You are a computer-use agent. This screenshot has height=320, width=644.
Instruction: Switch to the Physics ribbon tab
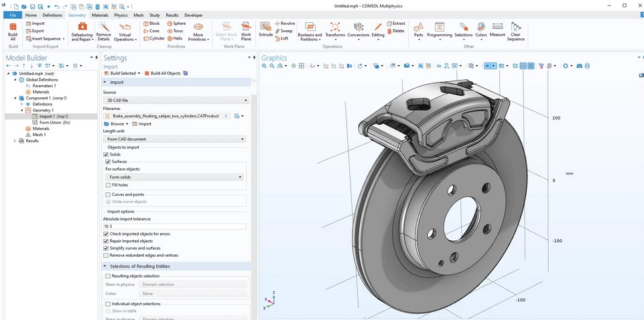[121, 15]
